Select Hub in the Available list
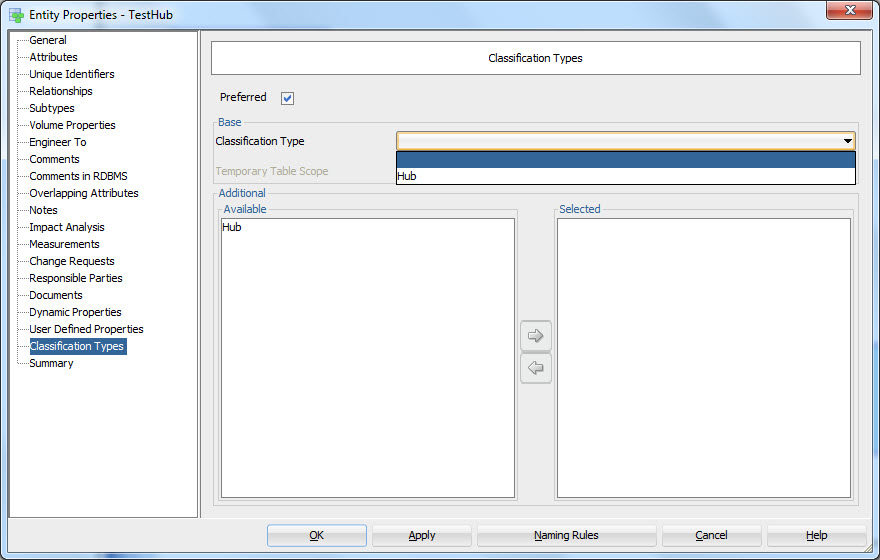The image size is (880, 560). (232, 227)
